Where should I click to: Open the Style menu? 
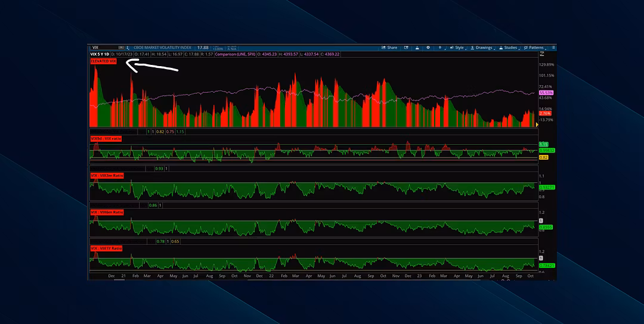point(457,48)
